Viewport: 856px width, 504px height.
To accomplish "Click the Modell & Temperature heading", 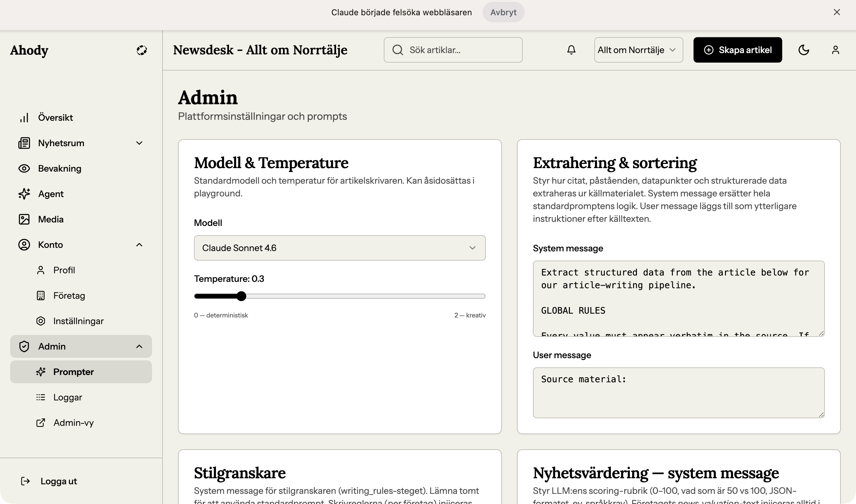I will coord(271,163).
